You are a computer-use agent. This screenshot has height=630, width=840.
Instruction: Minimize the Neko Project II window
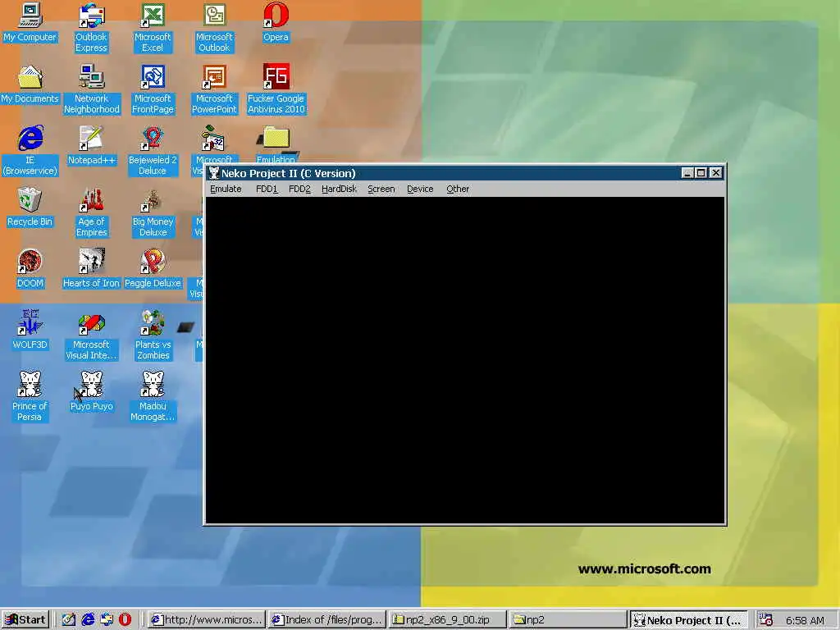click(x=688, y=173)
